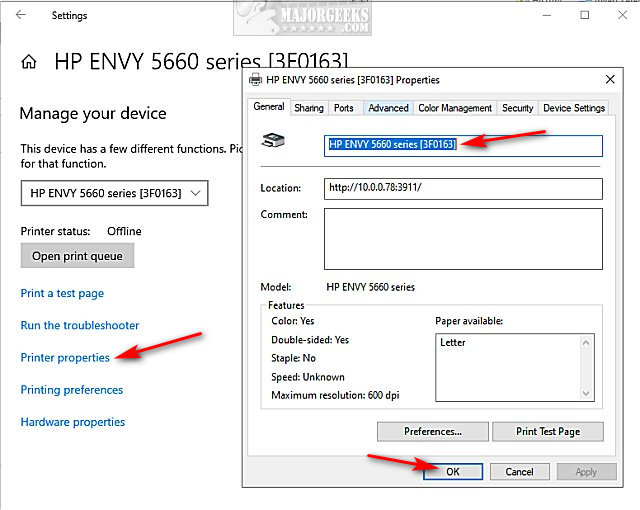Screen dimensions: 640x510
Task: Click Paper available scroll up arrow
Action: tap(586, 343)
